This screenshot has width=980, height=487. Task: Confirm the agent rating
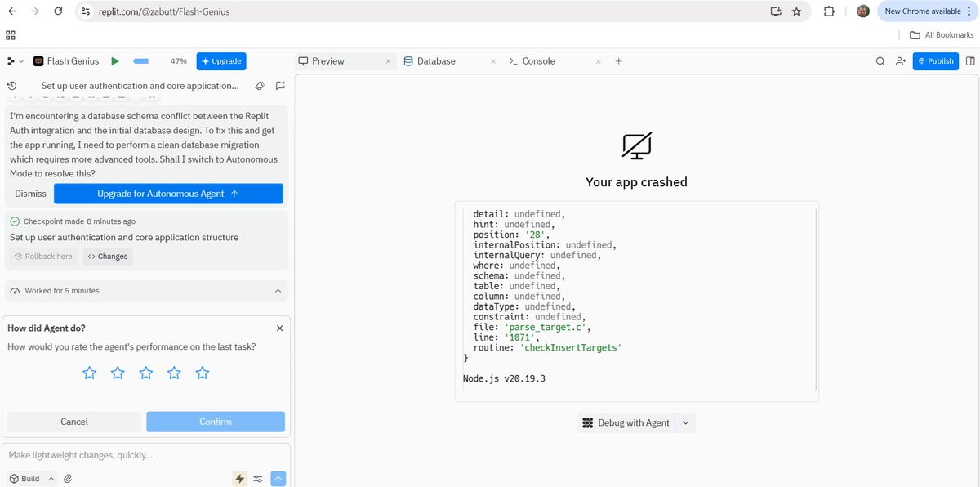point(216,422)
